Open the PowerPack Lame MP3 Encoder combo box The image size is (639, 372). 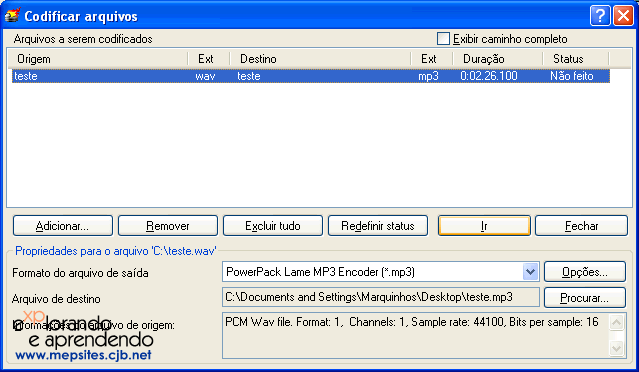point(381,272)
